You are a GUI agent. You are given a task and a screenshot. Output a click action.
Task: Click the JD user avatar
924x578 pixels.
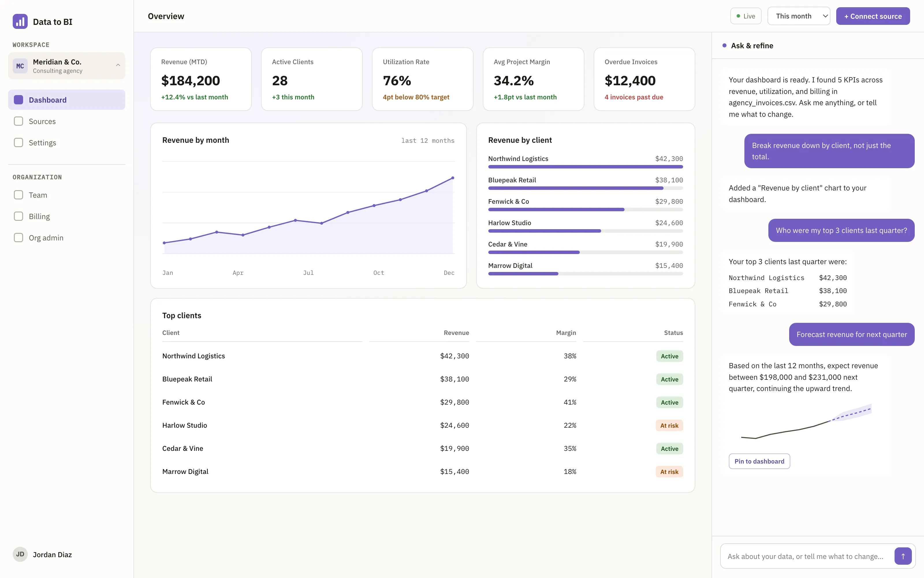coord(20,554)
